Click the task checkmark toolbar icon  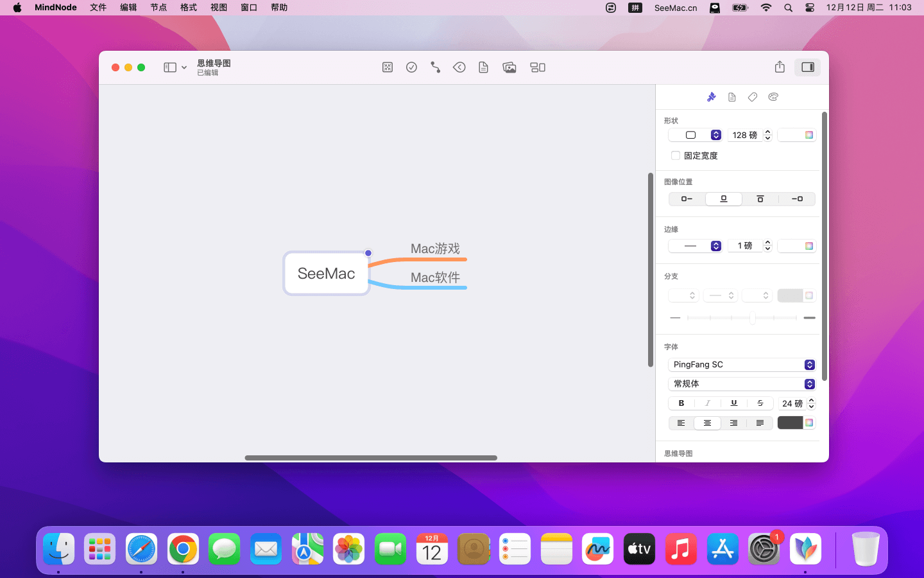411,67
